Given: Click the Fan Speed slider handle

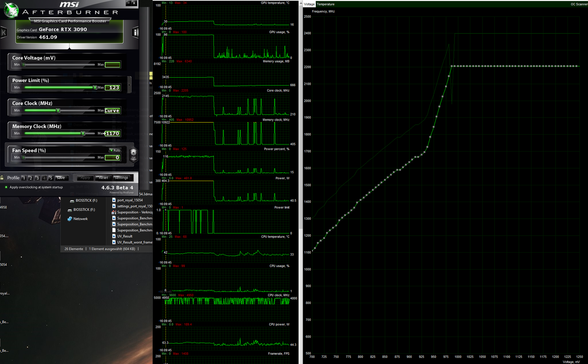Looking at the screenshot, I should 24,157.
